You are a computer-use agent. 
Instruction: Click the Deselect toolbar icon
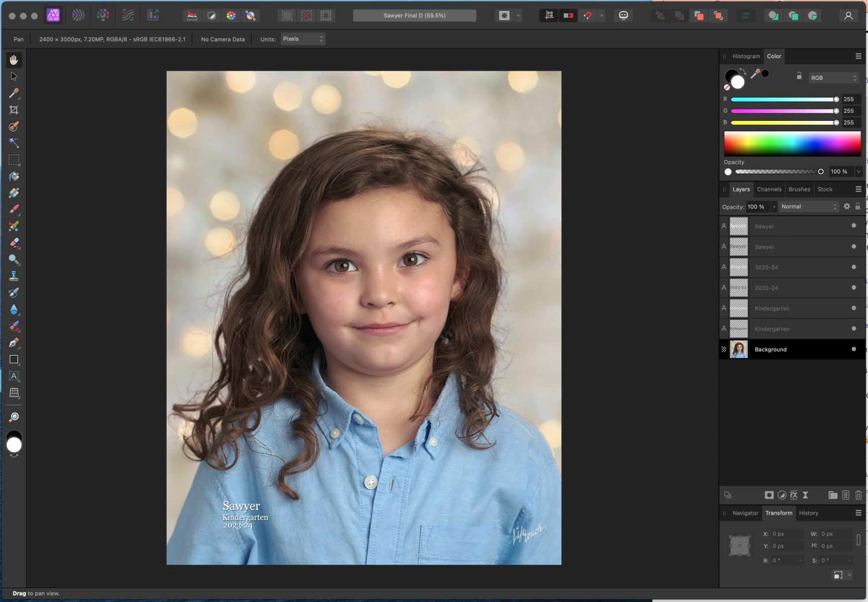click(x=307, y=16)
